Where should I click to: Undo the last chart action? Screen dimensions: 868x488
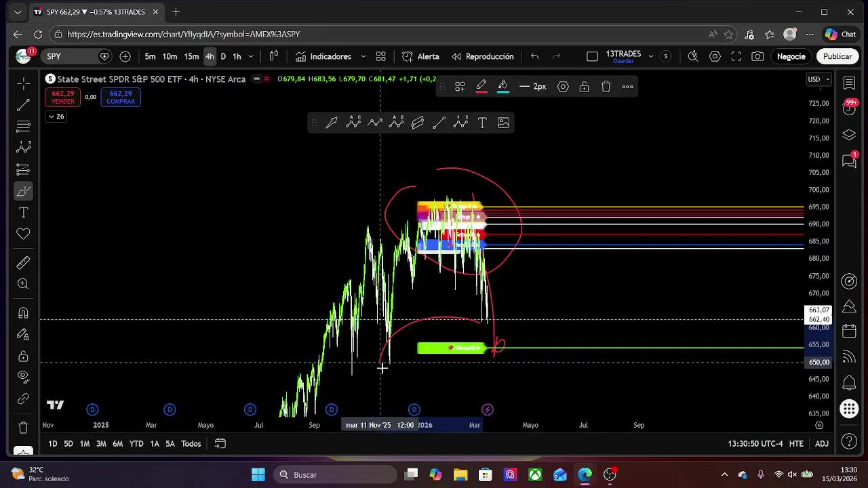pyautogui.click(x=534, y=56)
